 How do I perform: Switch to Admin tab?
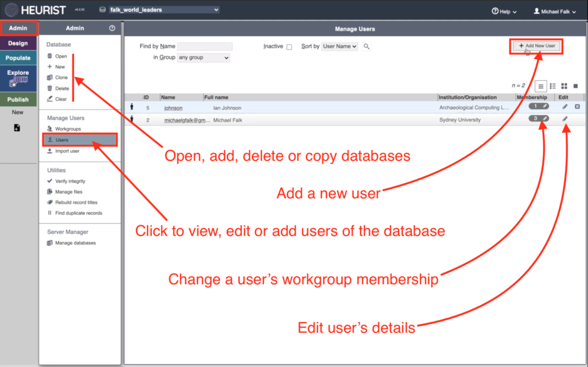tap(18, 28)
